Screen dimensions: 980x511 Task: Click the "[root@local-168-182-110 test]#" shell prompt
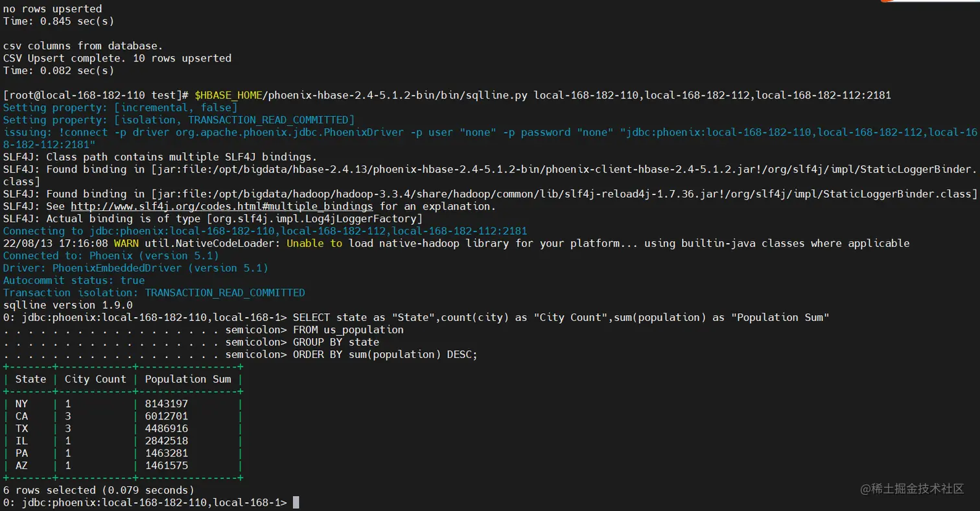95,95
